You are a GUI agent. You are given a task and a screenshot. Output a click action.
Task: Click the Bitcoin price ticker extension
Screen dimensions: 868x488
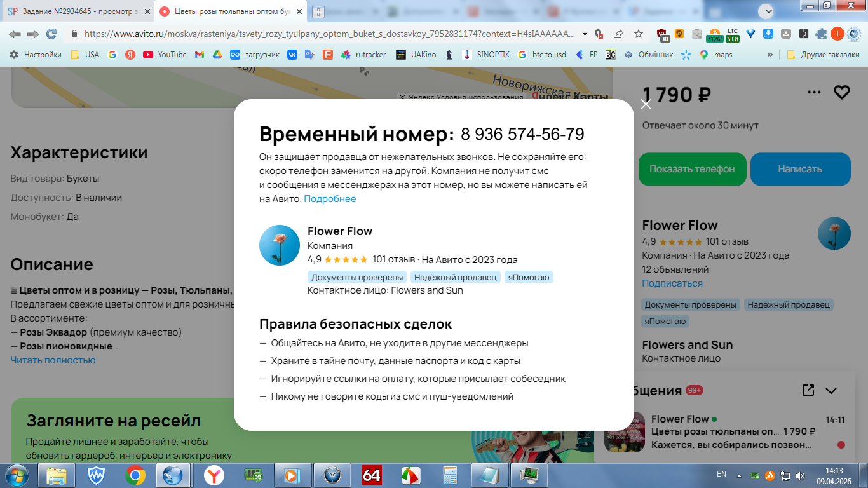coord(715,34)
